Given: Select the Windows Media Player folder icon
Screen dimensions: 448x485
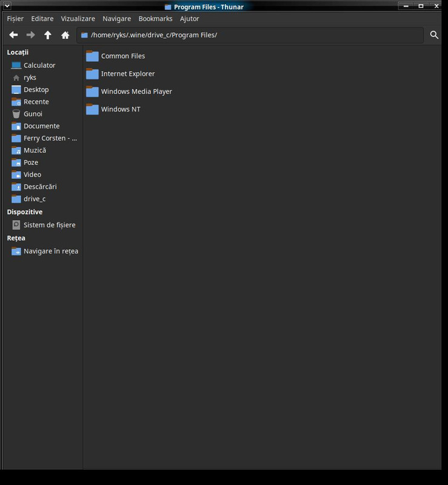Looking at the screenshot, I should coord(92,92).
